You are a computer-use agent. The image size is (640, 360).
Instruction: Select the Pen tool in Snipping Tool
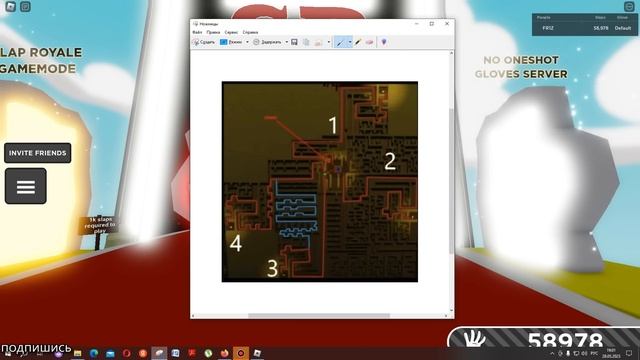[340, 42]
